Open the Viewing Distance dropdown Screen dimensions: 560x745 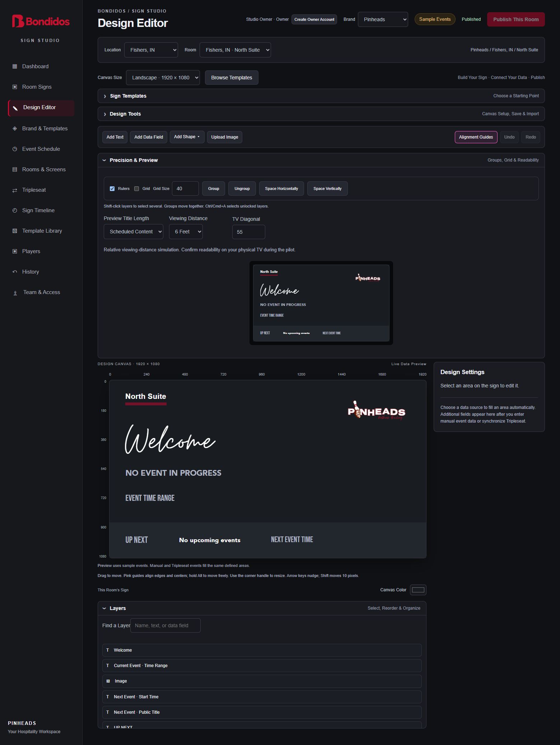click(186, 232)
